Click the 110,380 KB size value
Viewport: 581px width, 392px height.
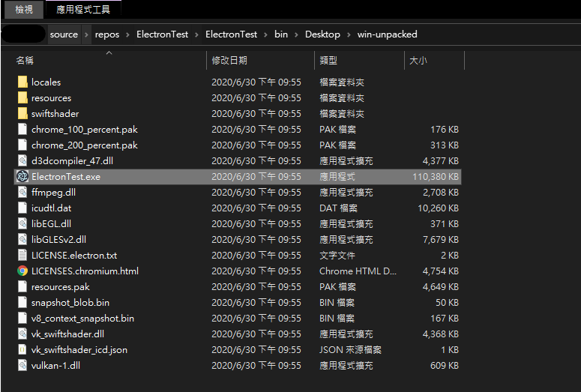click(x=436, y=177)
